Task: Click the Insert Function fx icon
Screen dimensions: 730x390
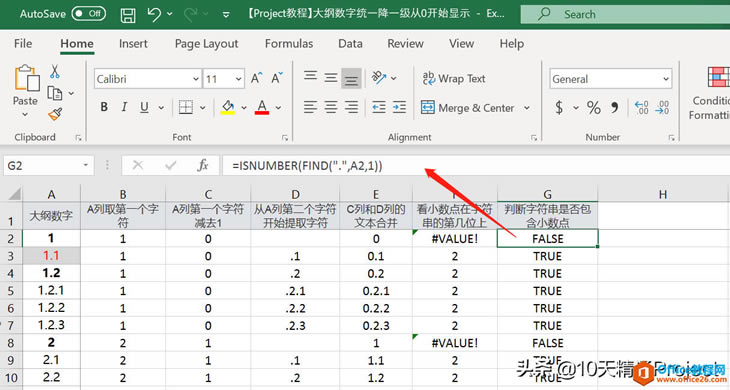Action: tap(203, 165)
